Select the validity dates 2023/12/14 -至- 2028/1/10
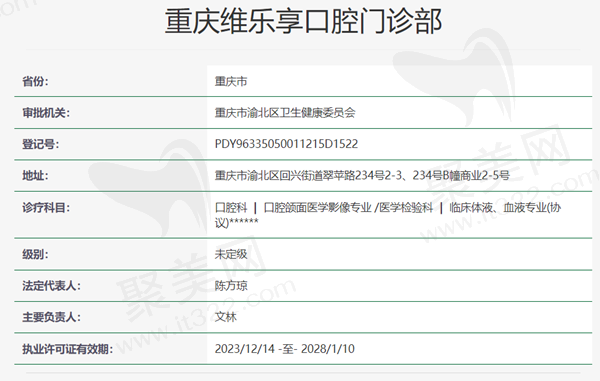Image resolution: width=600 pixels, height=381 pixels. click(285, 349)
